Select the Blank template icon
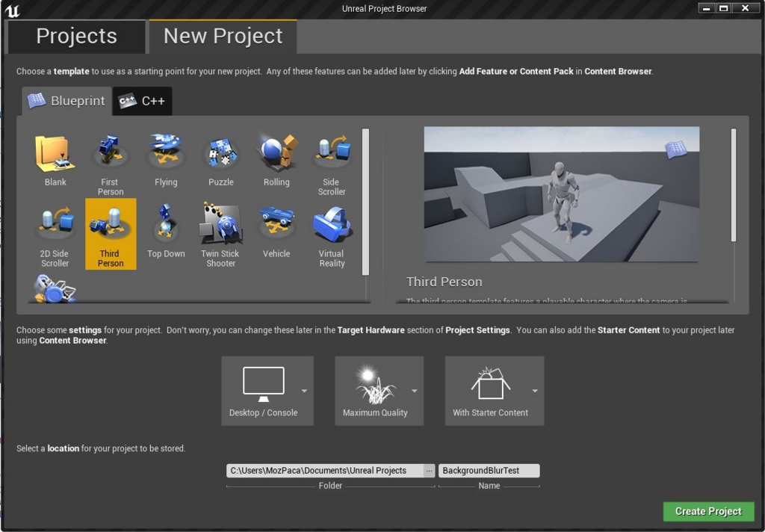Image resolution: width=765 pixels, height=532 pixels. tap(55, 154)
